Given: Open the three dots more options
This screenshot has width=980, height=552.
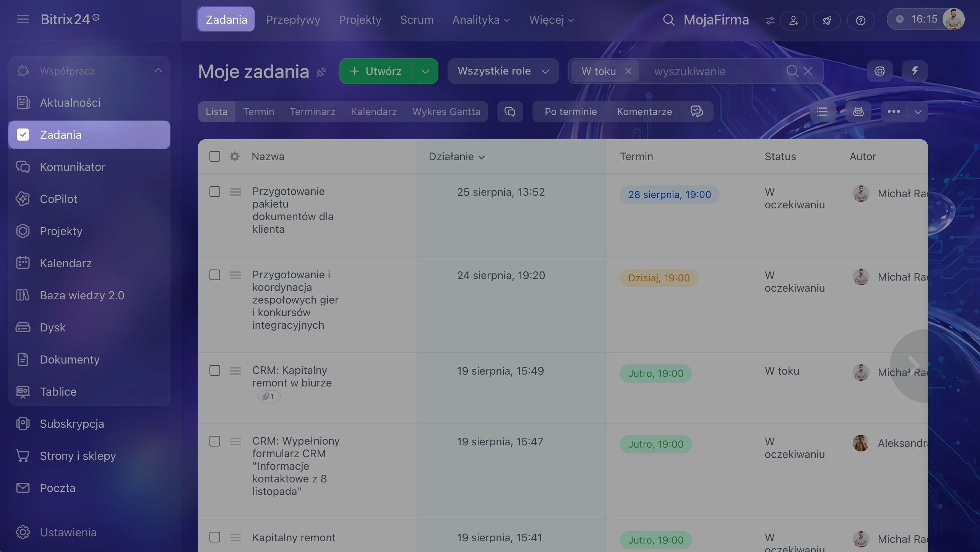Looking at the screenshot, I should tap(894, 112).
